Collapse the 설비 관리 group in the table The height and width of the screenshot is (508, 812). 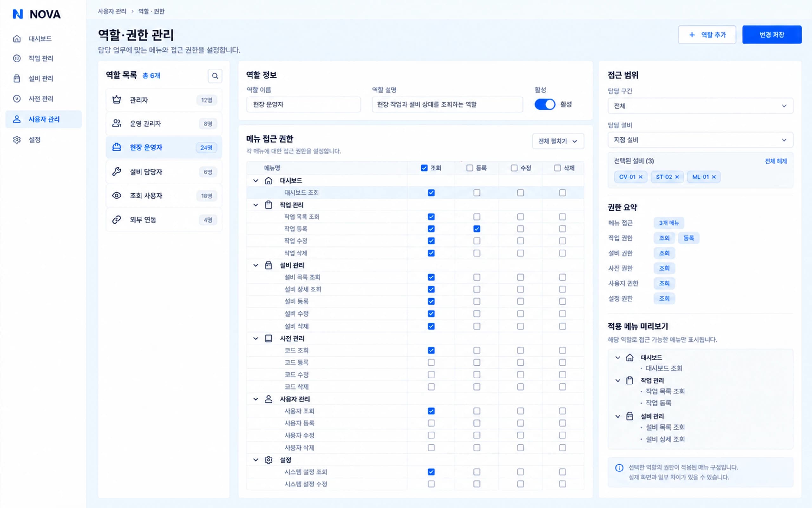click(x=256, y=265)
